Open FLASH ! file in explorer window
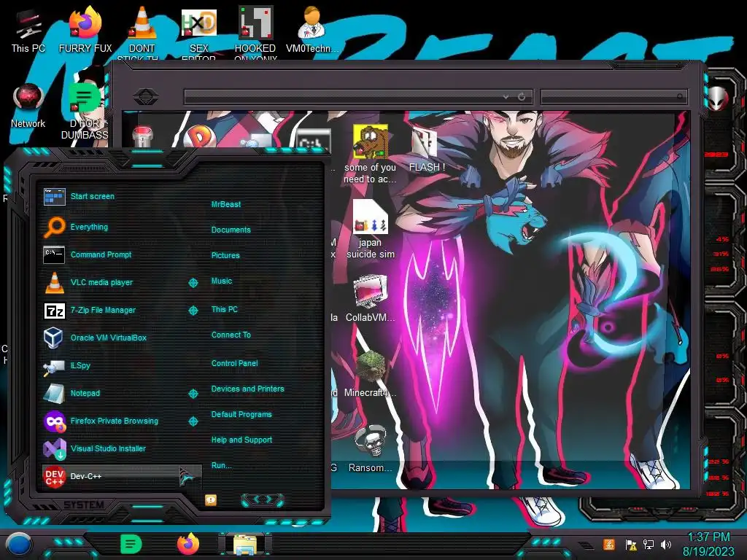This screenshot has width=747, height=560. point(427,147)
